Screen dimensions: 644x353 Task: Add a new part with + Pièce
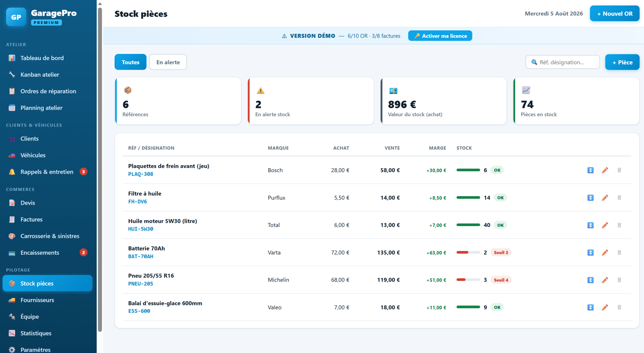[622, 62]
